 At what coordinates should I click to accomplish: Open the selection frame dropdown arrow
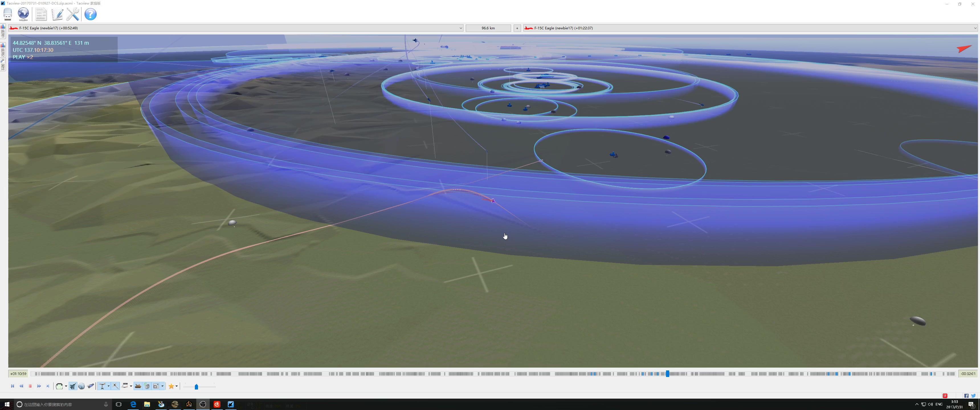point(162,386)
